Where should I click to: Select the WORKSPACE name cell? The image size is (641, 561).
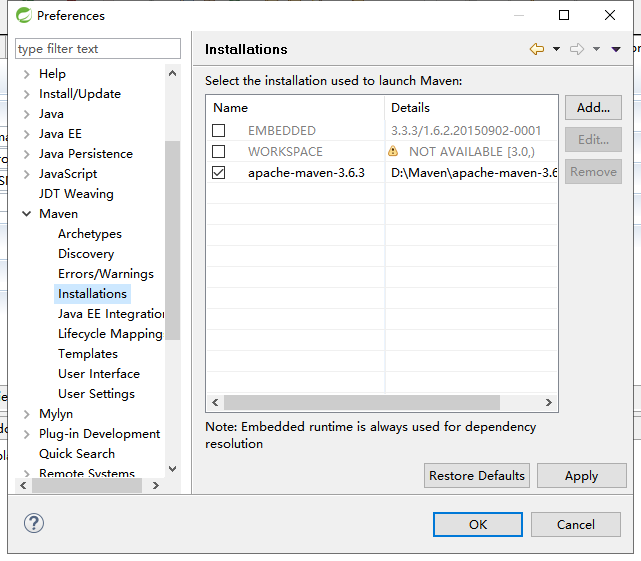point(285,151)
